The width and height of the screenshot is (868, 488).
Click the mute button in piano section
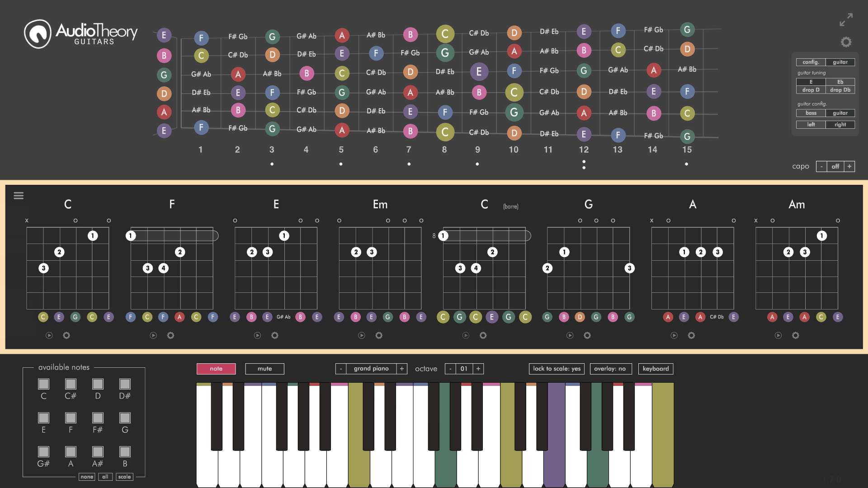tap(264, 368)
